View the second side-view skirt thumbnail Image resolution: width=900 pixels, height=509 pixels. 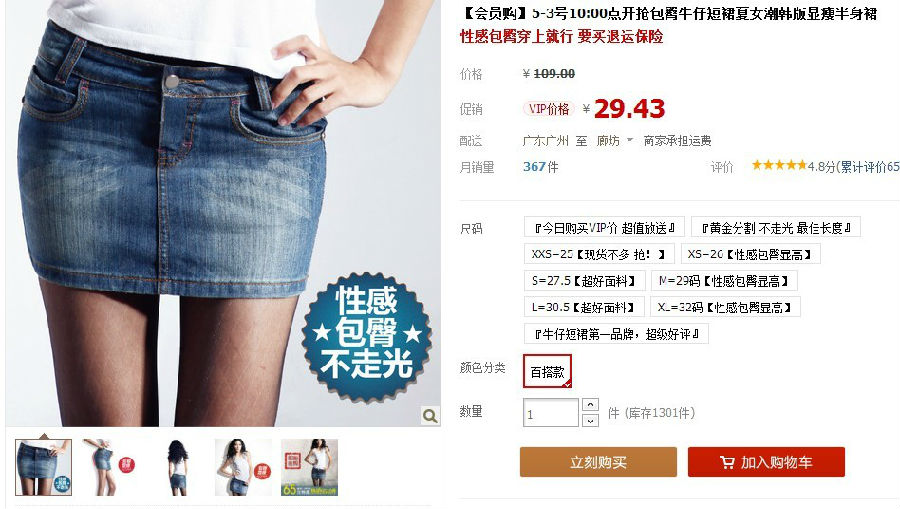(x=110, y=467)
